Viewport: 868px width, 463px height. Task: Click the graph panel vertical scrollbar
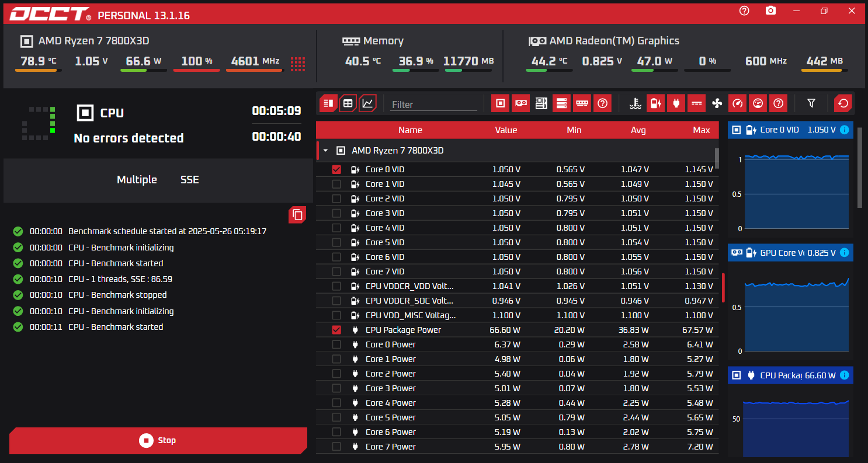pyautogui.click(x=859, y=166)
